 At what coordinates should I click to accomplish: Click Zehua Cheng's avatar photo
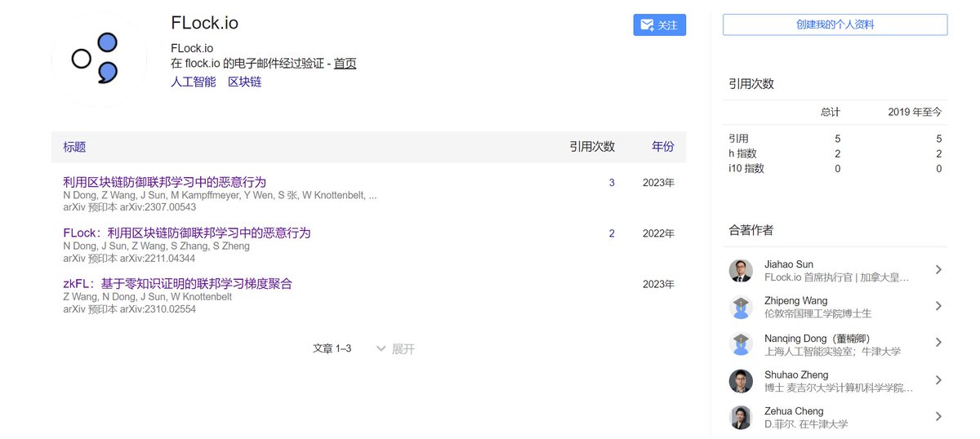pyautogui.click(x=741, y=417)
